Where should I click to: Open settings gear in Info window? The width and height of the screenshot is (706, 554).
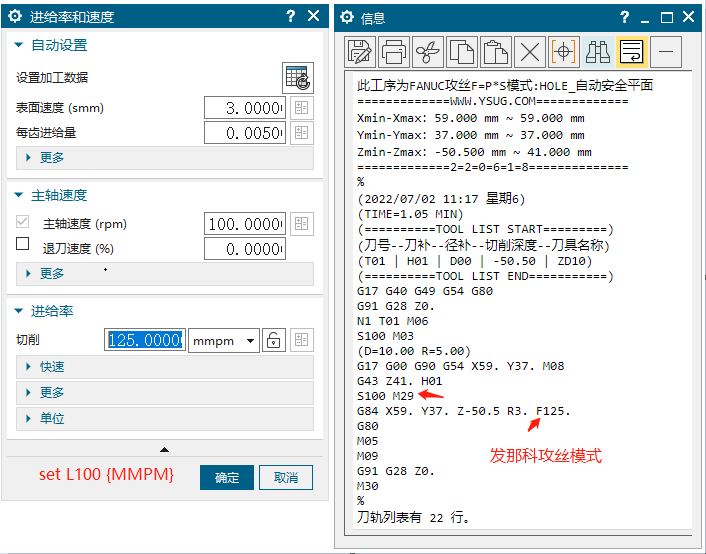point(347,18)
